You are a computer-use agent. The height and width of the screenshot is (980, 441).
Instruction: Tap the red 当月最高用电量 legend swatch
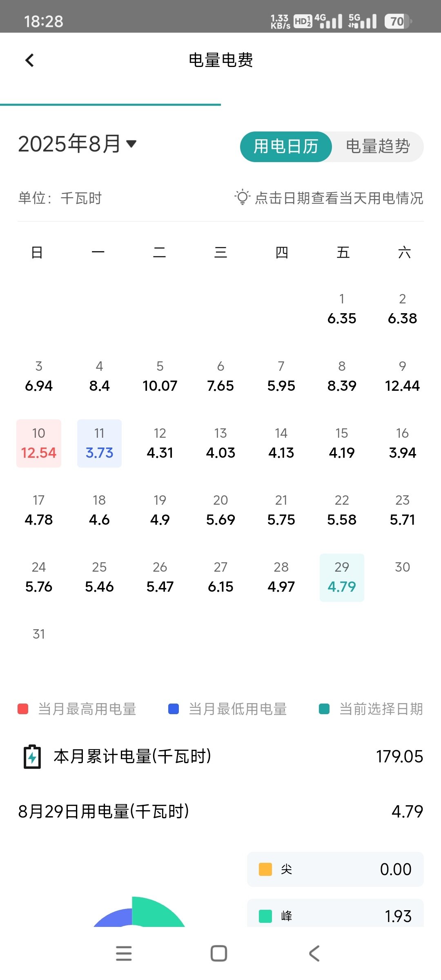click(23, 709)
